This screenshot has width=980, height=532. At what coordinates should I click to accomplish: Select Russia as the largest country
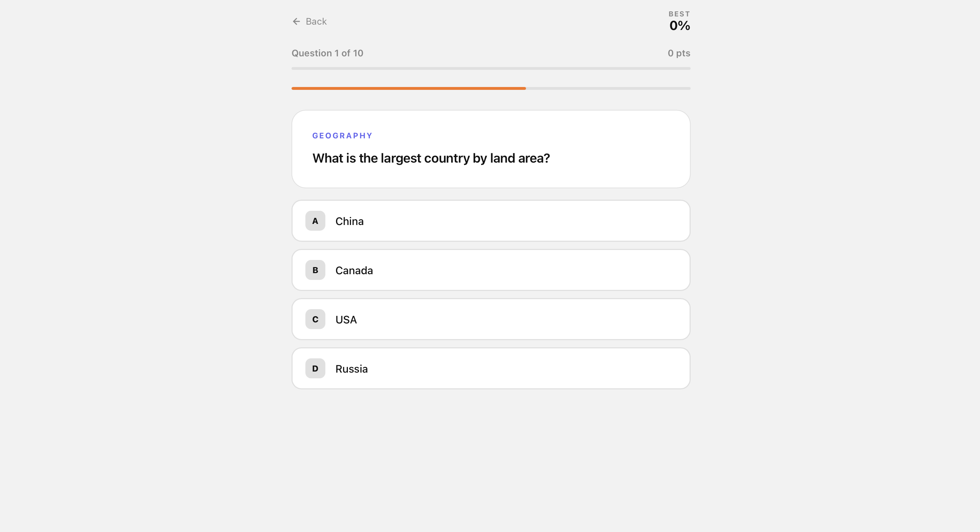pos(491,368)
